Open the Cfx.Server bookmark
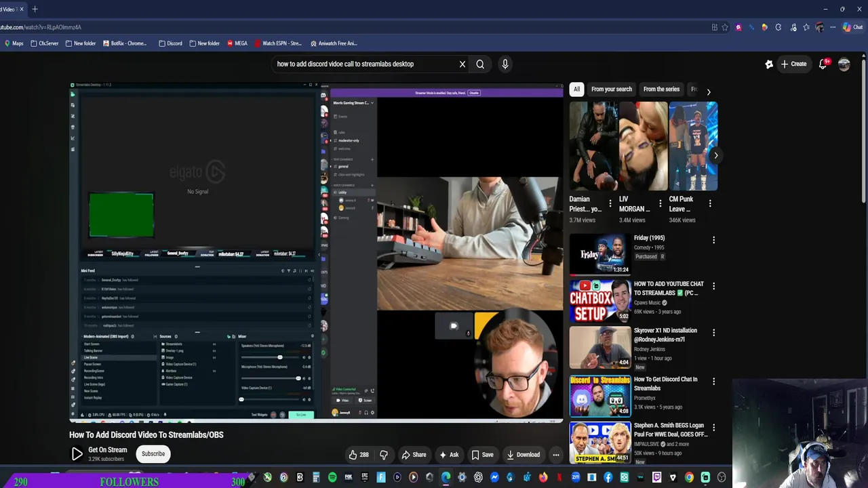This screenshot has width=868, height=488. (x=45, y=43)
